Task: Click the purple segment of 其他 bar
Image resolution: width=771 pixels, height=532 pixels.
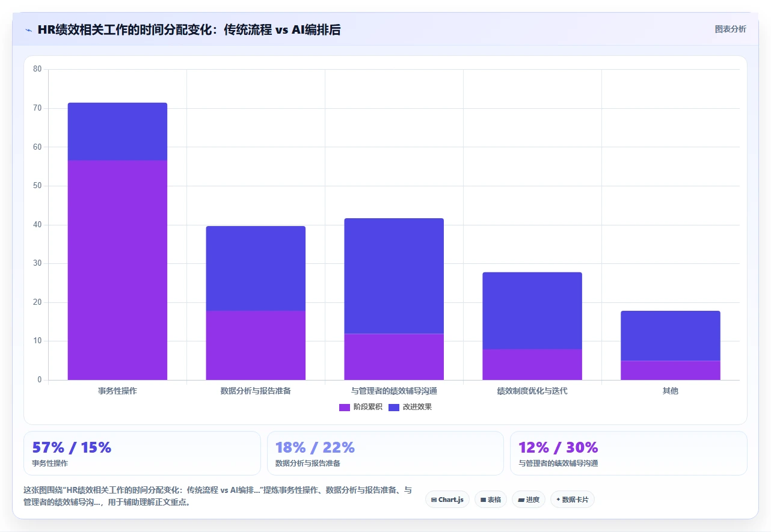Action: click(x=671, y=370)
